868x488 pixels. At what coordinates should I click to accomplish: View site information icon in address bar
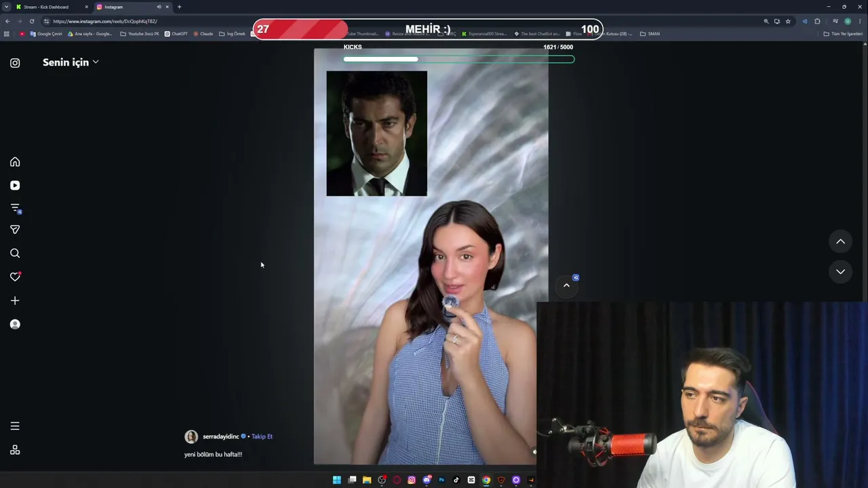click(x=46, y=21)
